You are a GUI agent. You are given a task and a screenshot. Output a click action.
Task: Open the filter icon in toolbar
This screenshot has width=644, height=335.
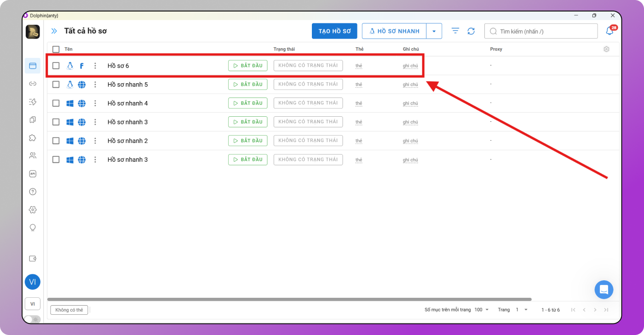[455, 31]
